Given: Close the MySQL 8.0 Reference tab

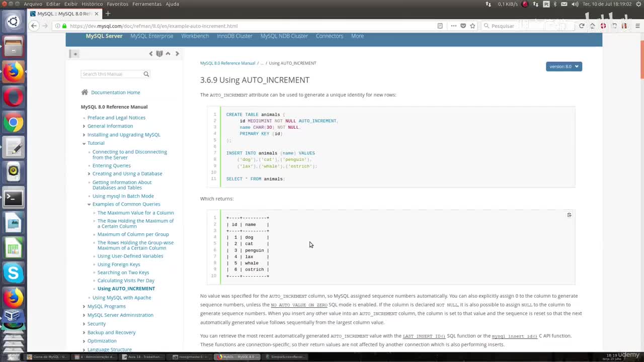Looking at the screenshot, I should (x=97, y=14).
